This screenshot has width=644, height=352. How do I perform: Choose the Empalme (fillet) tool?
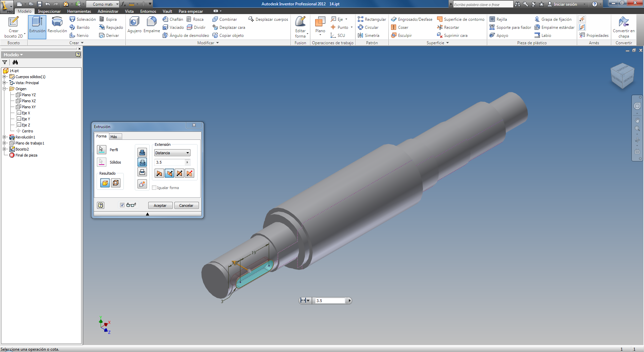[152, 25]
